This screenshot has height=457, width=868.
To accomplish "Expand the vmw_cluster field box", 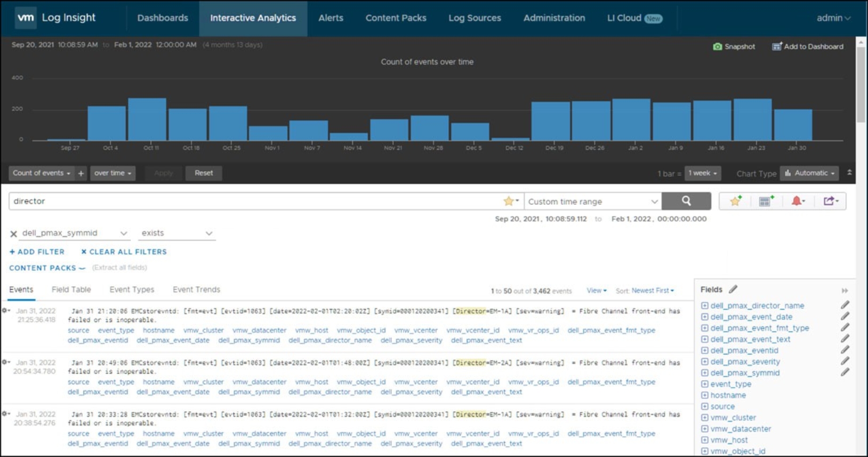I will coord(705,418).
